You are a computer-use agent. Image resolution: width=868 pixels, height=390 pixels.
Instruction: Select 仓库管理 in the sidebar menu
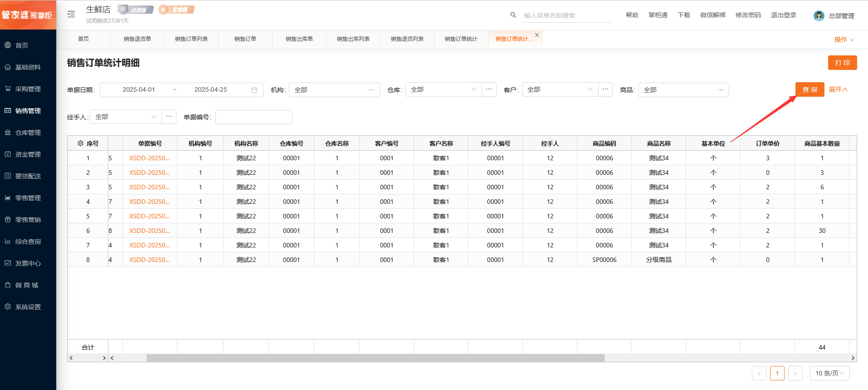28,133
